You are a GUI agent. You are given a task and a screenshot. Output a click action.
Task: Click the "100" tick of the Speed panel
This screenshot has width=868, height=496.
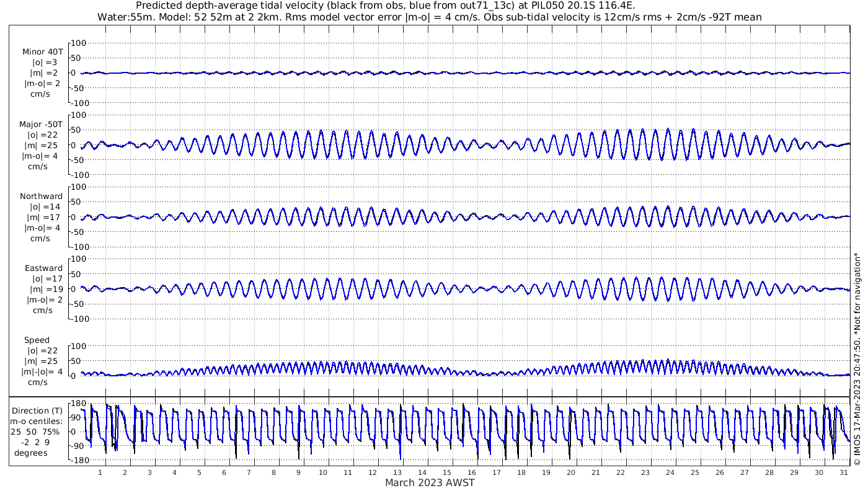(x=77, y=346)
